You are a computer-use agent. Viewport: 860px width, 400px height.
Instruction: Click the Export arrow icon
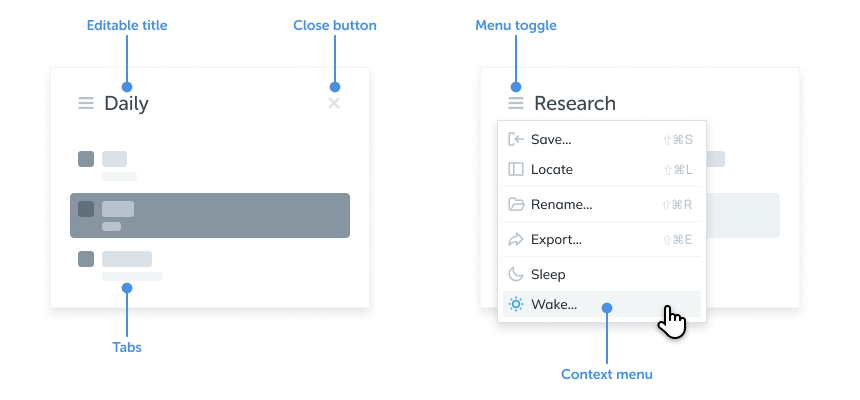coord(516,240)
